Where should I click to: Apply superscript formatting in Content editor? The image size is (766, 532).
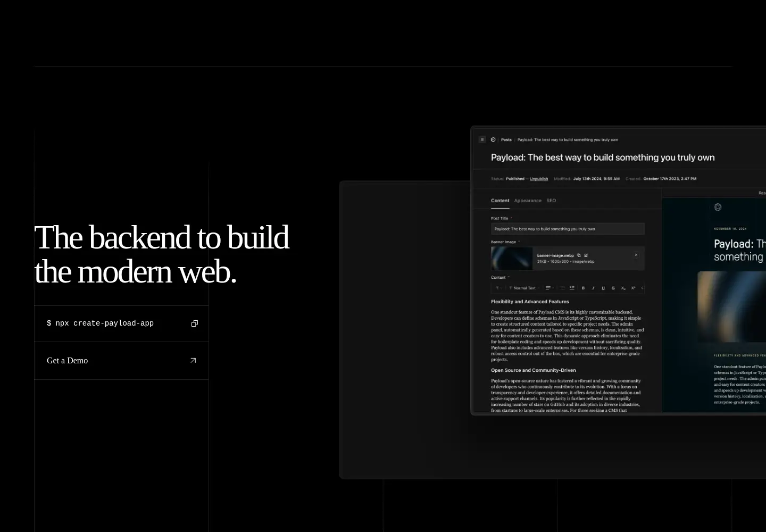pyautogui.click(x=633, y=288)
